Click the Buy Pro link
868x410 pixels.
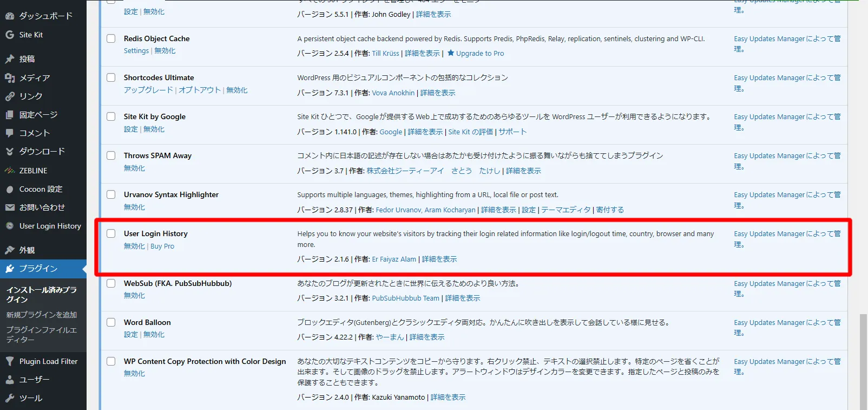[162, 246]
